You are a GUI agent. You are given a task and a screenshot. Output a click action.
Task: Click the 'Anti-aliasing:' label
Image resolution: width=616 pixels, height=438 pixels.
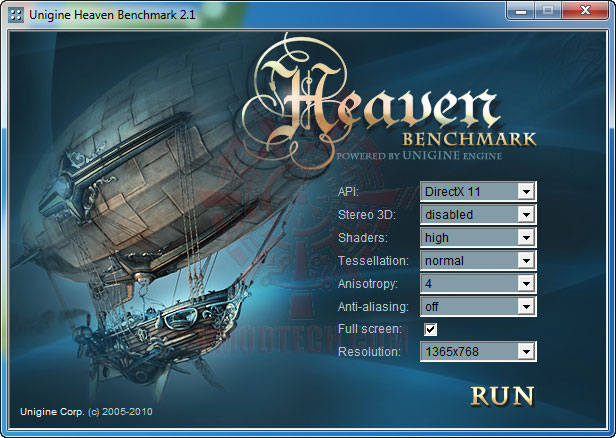373,307
